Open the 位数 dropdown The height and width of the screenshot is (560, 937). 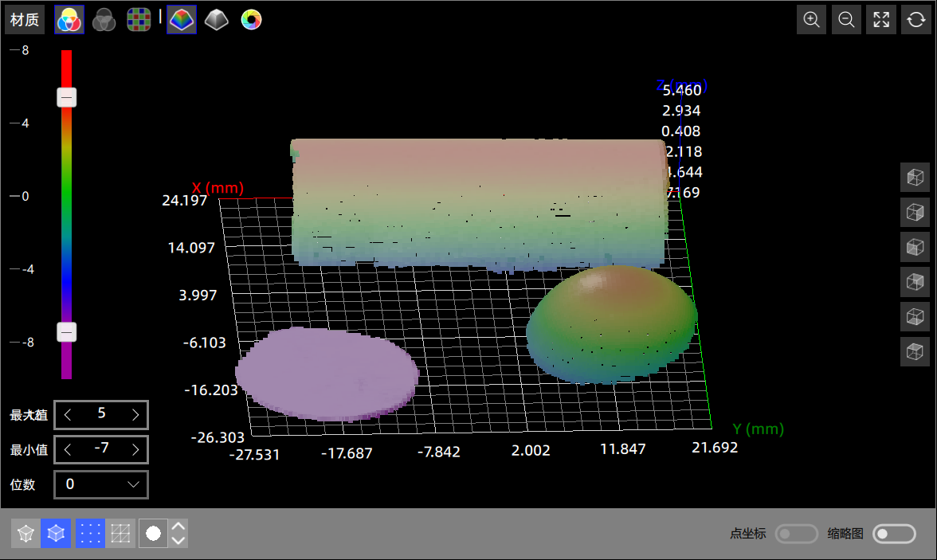(x=101, y=484)
